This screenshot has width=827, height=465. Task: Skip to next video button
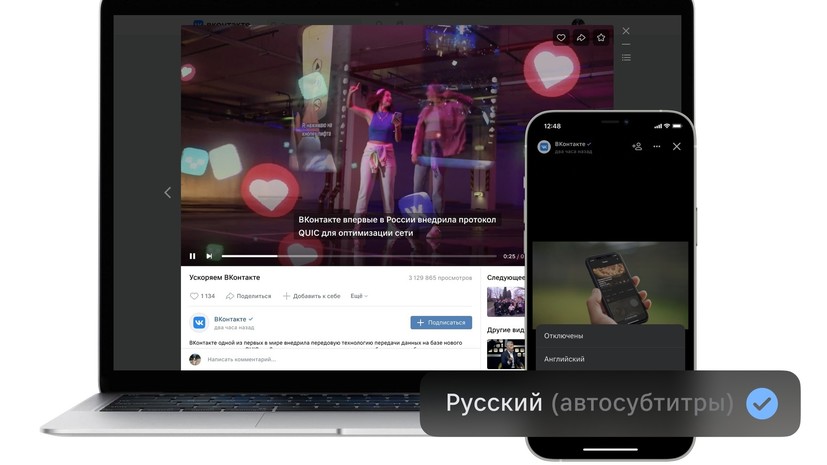[x=209, y=256]
